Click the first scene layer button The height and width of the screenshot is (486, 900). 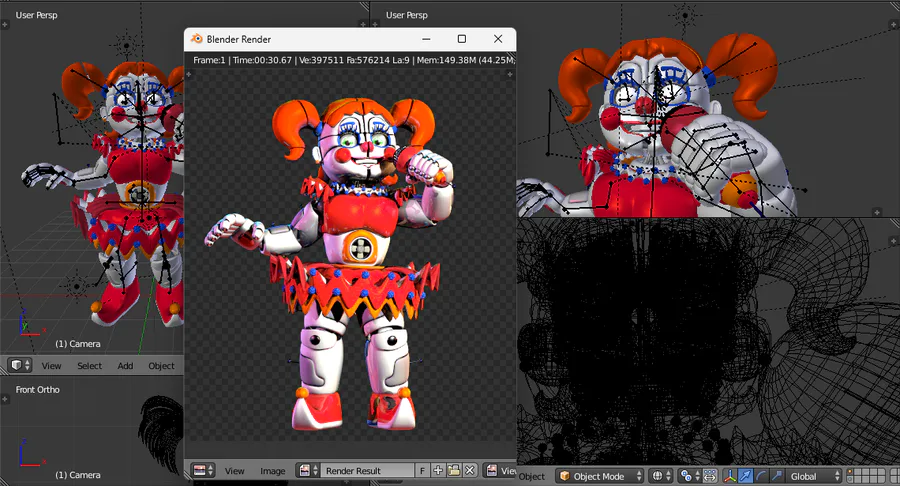pos(850,473)
